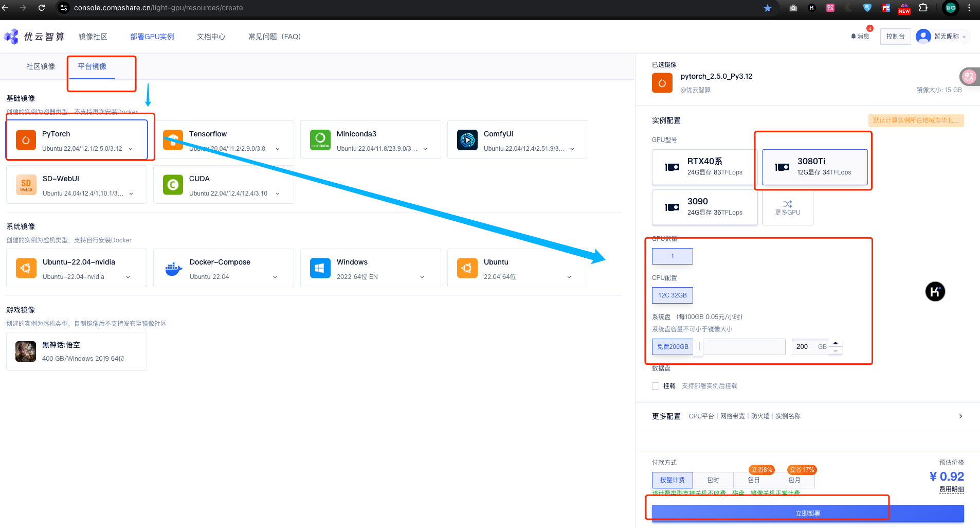Select GPU count 1
The image size is (980, 528).
pos(673,256)
